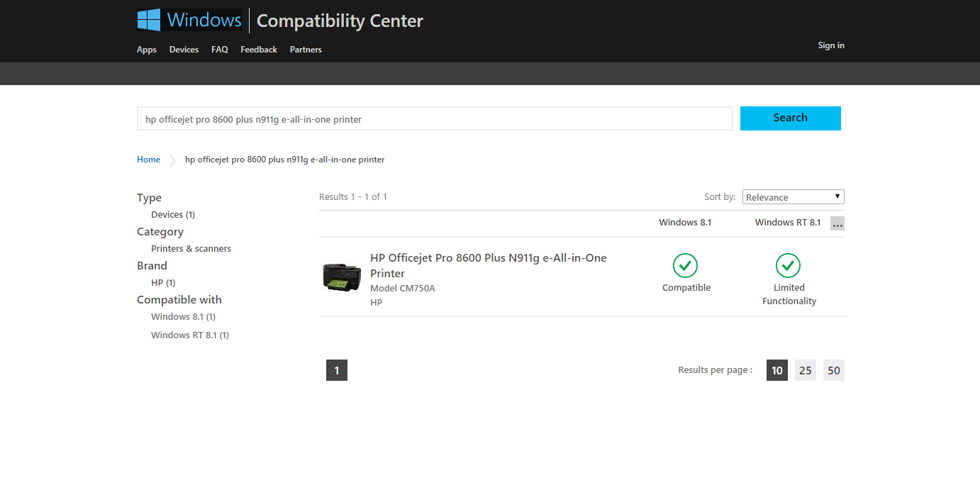
Task: Show 50 results per page
Action: click(x=834, y=370)
